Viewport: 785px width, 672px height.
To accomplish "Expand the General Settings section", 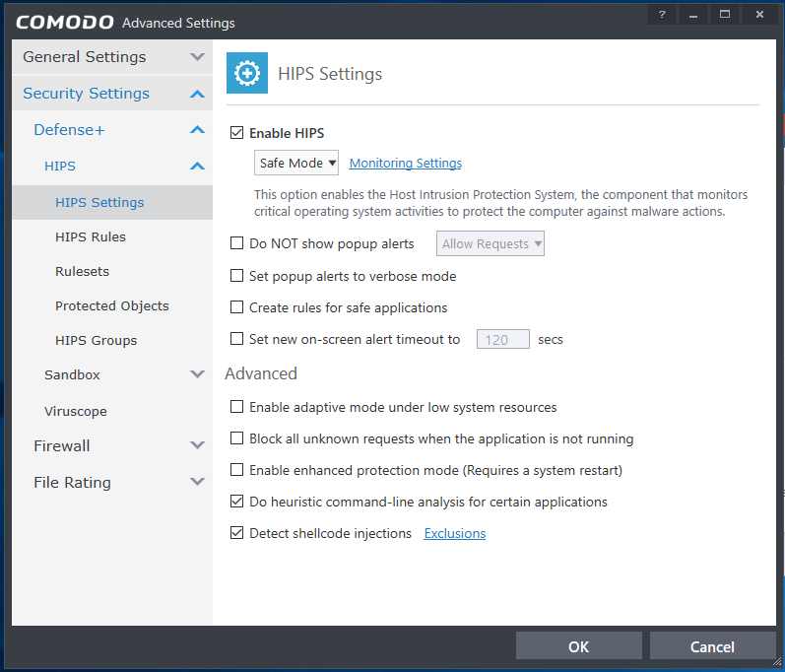I will point(197,57).
